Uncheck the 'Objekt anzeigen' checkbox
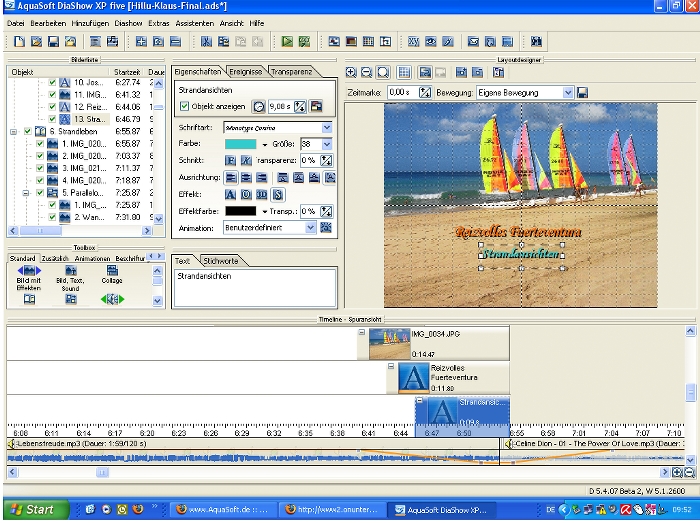 pyautogui.click(x=184, y=106)
